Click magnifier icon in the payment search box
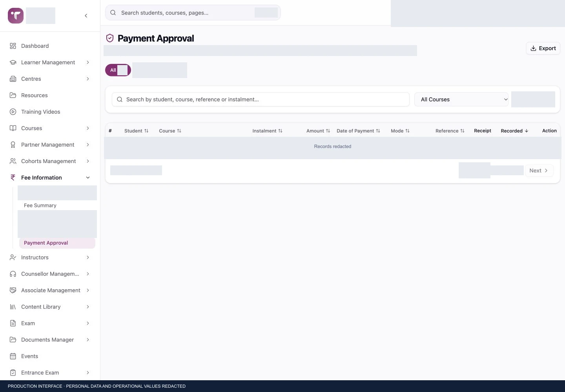The height and width of the screenshot is (392, 565). [120, 100]
